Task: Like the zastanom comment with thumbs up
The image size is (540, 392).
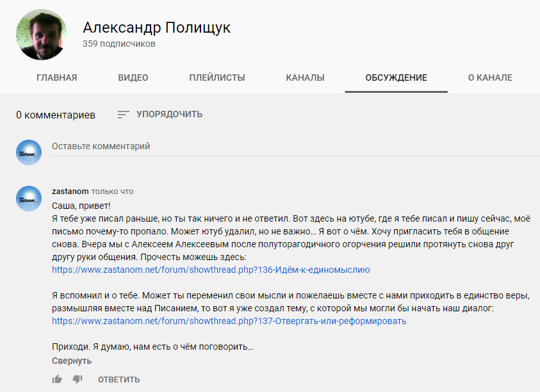Action: pyautogui.click(x=57, y=379)
